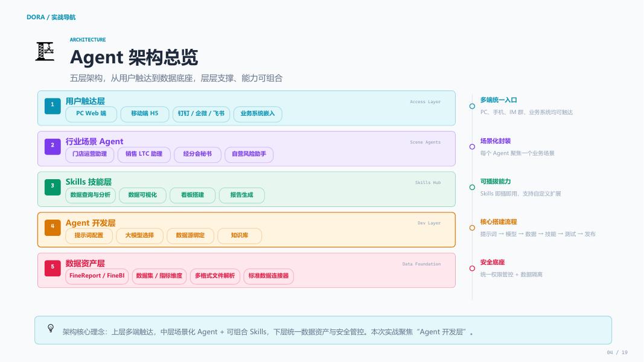Click the 架构核心理念 note text
This screenshot has height=362, width=644.
[x=268, y=332]
